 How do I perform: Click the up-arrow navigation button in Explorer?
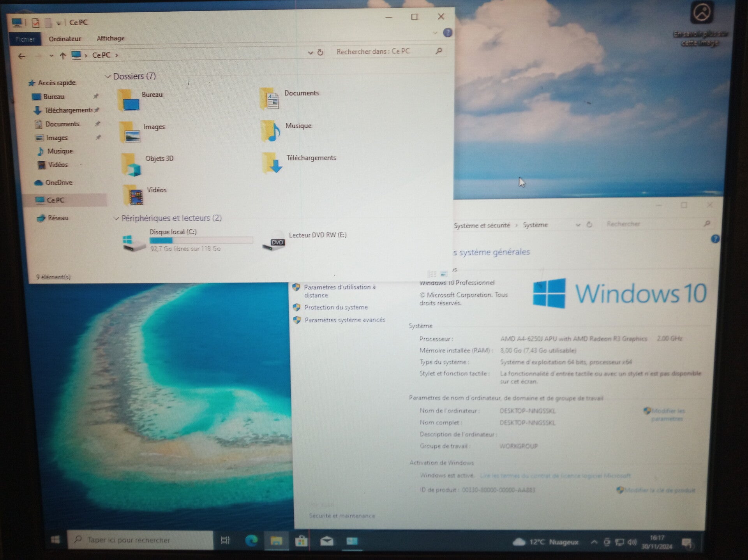click(62, 56)
